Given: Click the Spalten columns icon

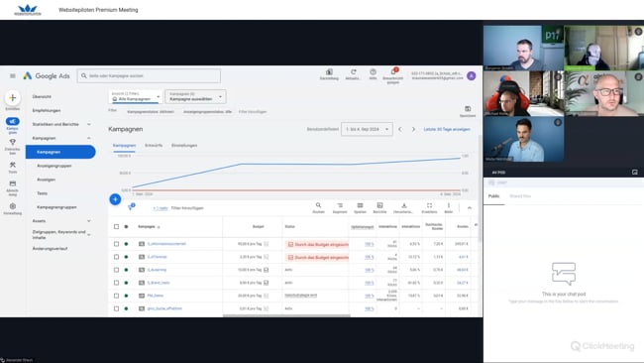Looking at the screenshot, I should [360, 205].
